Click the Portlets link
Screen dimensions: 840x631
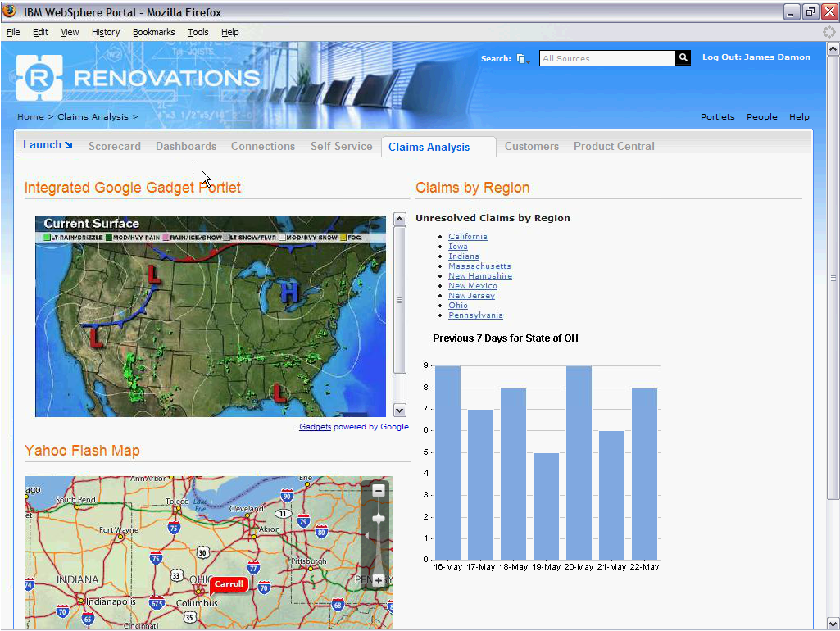(x=717, y=116)
